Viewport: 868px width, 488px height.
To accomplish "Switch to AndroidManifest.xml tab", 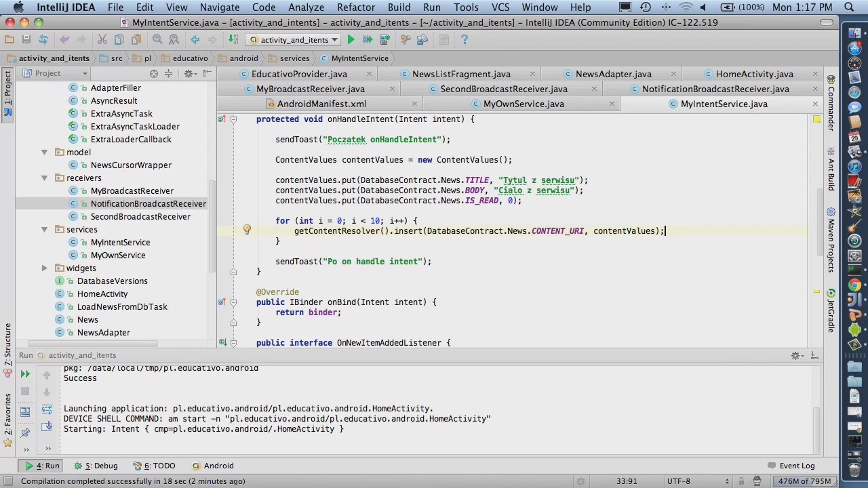I will (x=321, y=104).
